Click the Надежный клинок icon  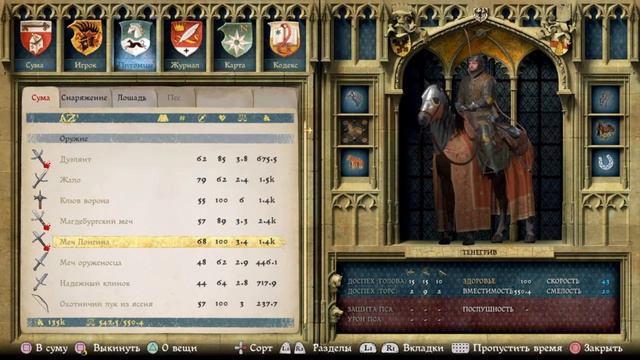click(40, 282)
